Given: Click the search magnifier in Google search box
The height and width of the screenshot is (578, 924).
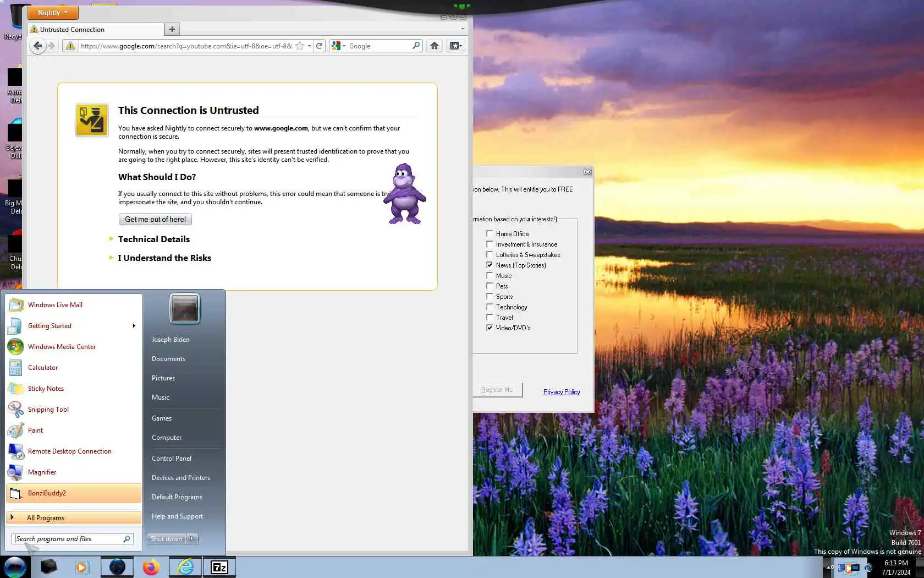Looking at the screenshot, I should coord(416,46).
